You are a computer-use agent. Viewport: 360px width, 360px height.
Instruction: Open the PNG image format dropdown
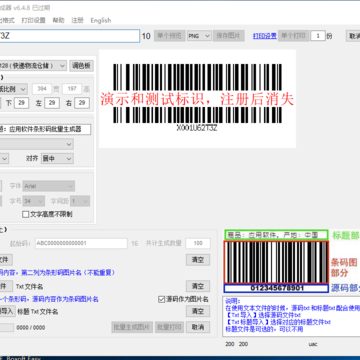coord(199,36)
